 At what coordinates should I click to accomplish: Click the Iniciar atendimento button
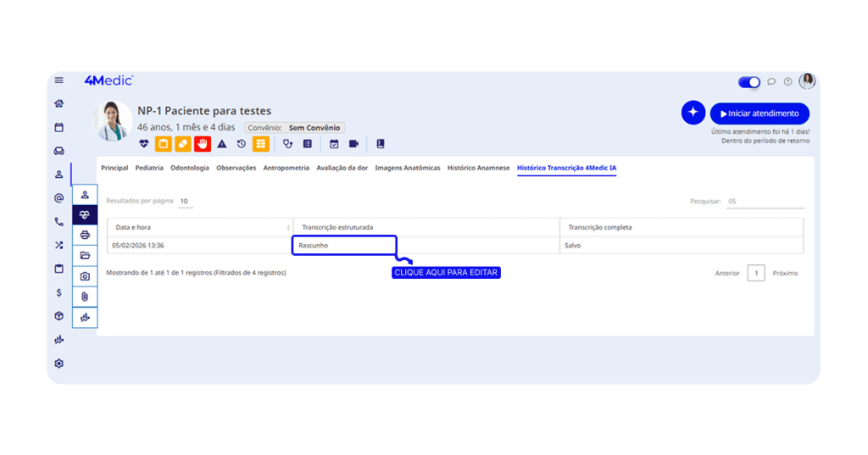(759, 114)
